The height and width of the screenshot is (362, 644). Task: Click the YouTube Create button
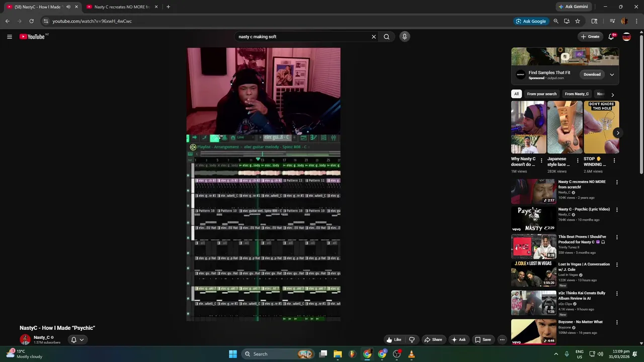(x=590, y=37)
